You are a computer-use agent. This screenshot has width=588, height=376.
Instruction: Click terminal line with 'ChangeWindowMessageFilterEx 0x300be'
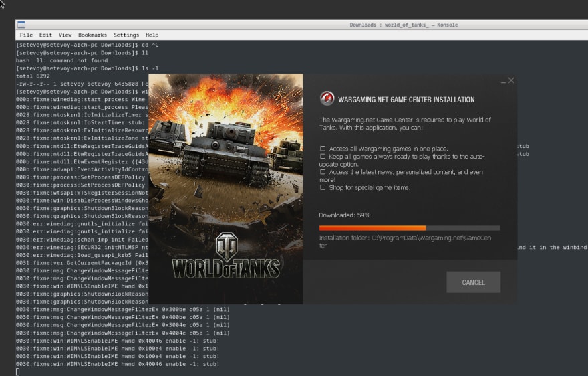[x=123, y=310]
